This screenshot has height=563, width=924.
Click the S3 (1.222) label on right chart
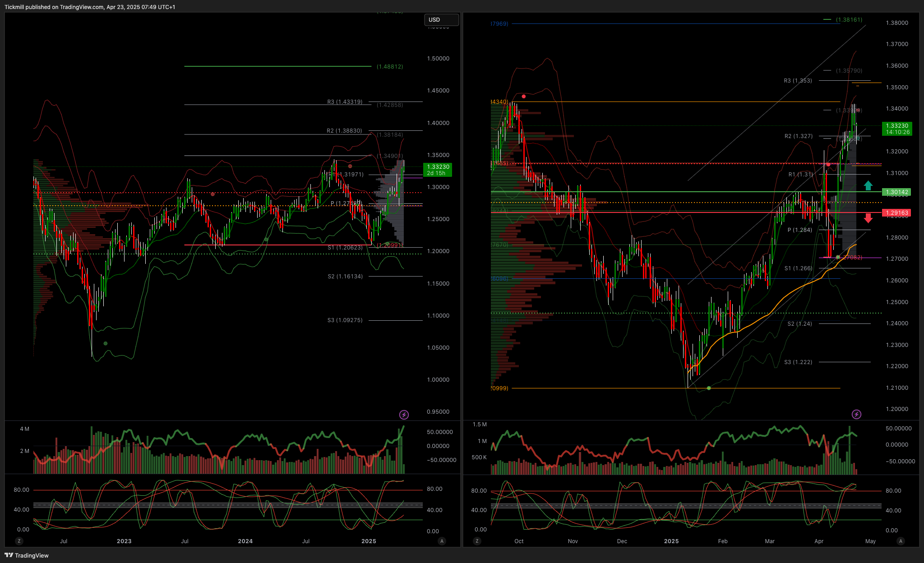tap(798, 362)
